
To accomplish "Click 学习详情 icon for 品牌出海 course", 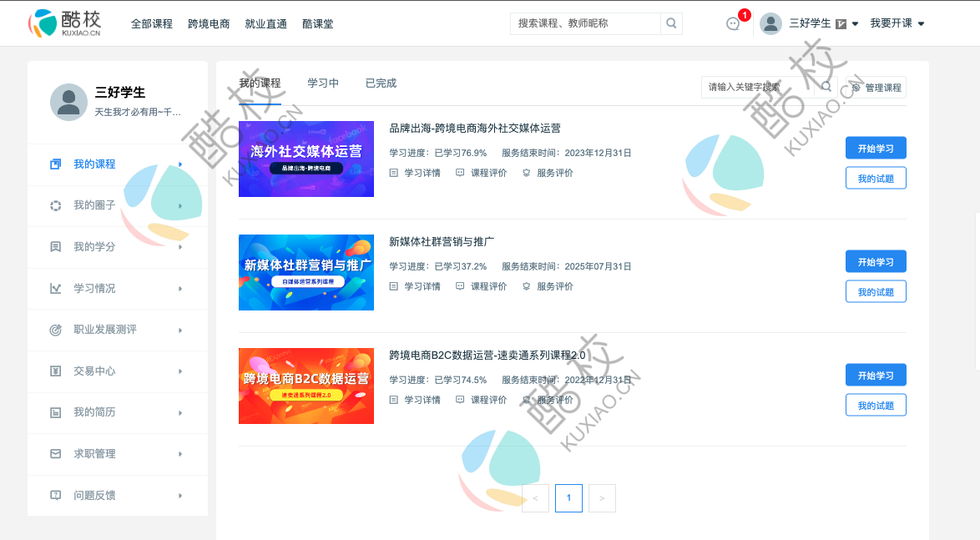I will [x=394, y=173].
